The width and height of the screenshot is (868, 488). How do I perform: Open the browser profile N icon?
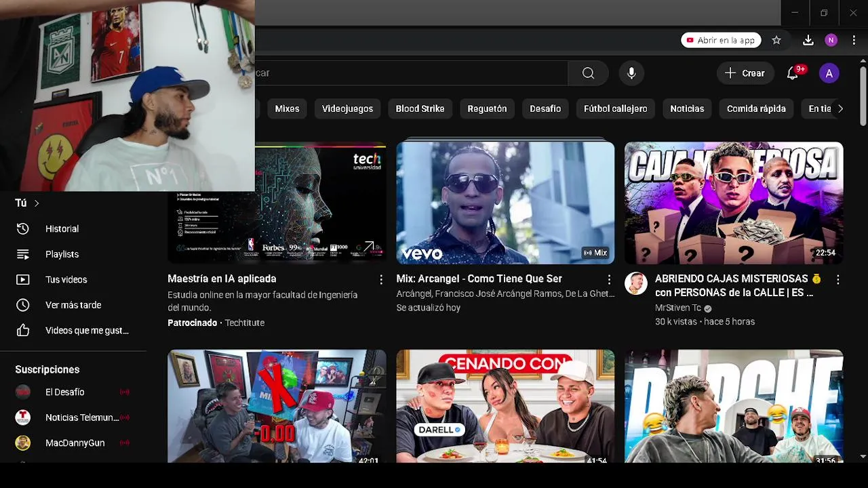pyautogui.click(x=831, y=41)
